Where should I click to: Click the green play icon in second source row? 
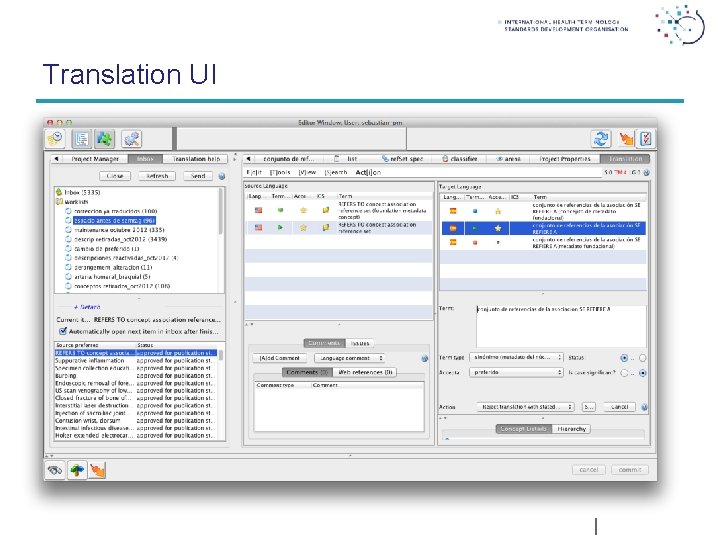click(280, 227)
